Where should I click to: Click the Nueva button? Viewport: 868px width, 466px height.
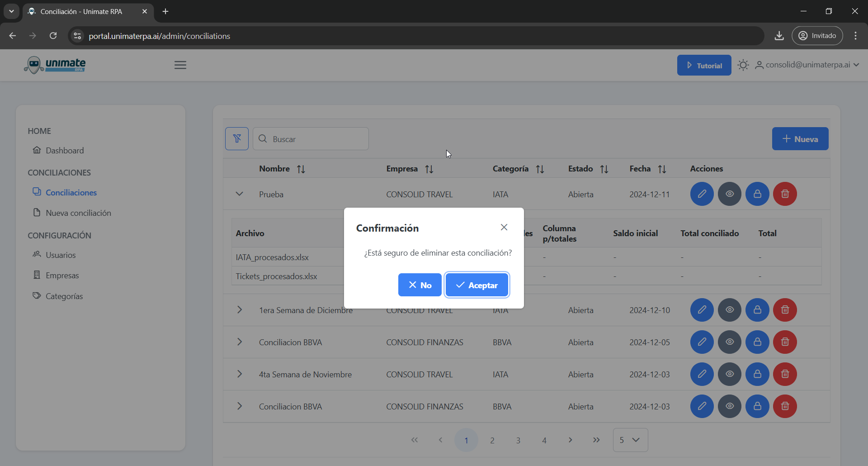pos(800,138)
